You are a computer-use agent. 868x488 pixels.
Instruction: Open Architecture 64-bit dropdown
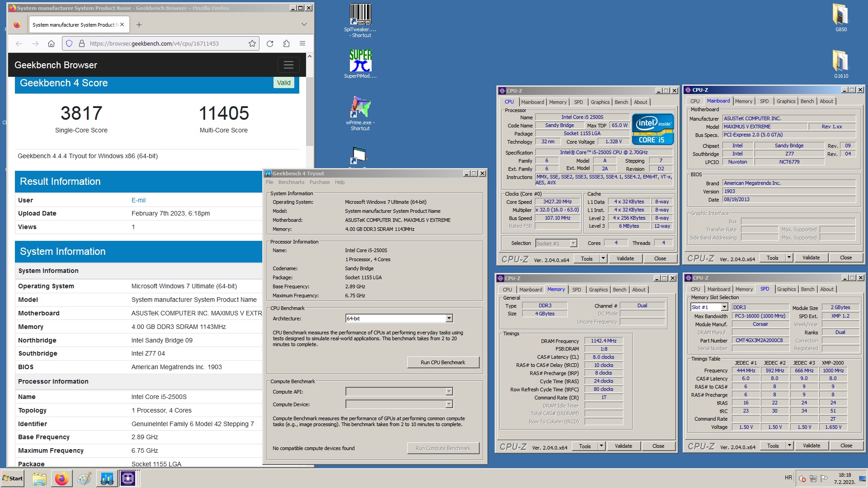pos(449,319)
